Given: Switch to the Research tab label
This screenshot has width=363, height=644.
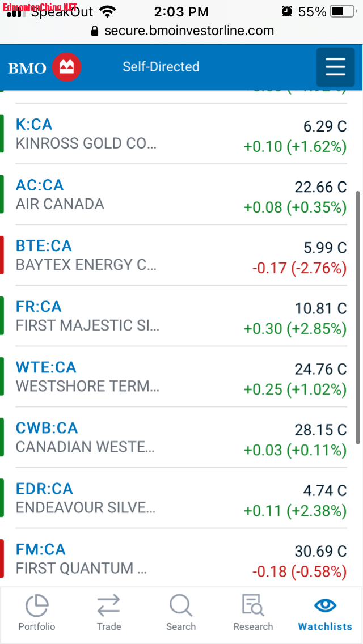Looking at the screenshot, I should [253, 626].
